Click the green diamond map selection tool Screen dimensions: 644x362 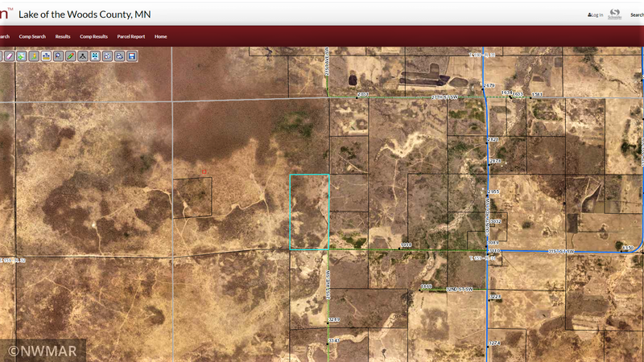pos(22,56)
